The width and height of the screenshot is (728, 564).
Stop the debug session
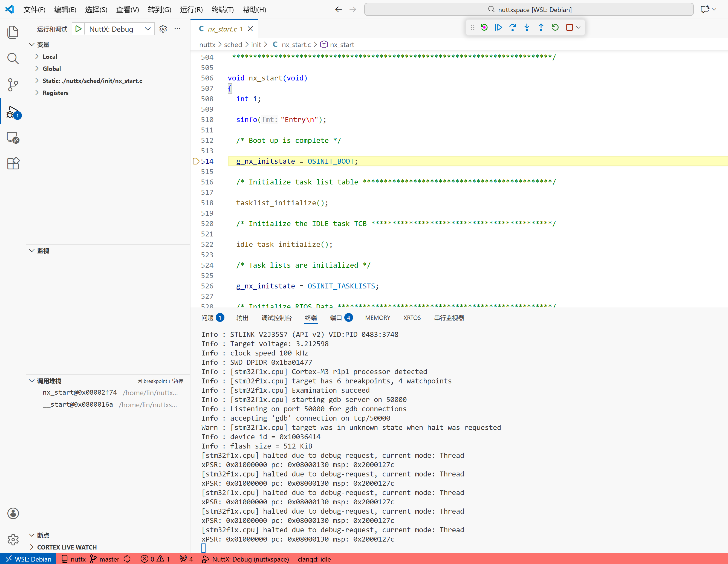pyautogui.click(x=569, y=28)
